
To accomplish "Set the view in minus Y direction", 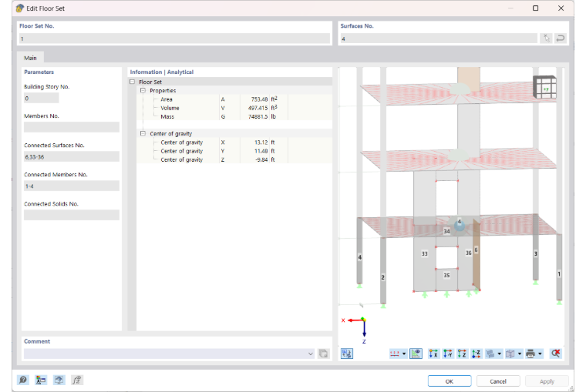I will click(448, 353).
